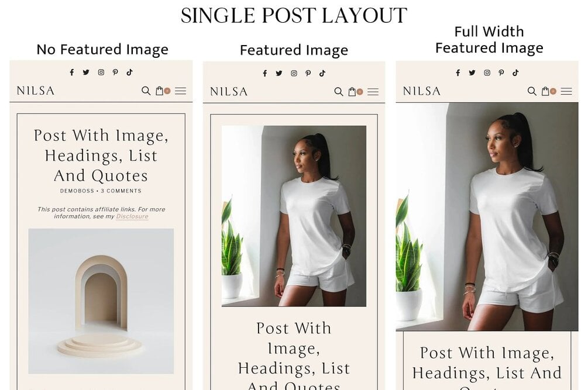
Task: Open Facebook icon in No Featured Image layout
Action: pyautogui.click(x=71, y=73)
